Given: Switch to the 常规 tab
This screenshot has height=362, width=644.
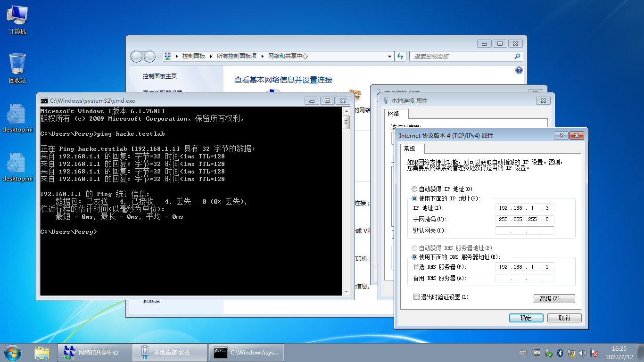Looking at the screenshot, I should pos(408,148).
